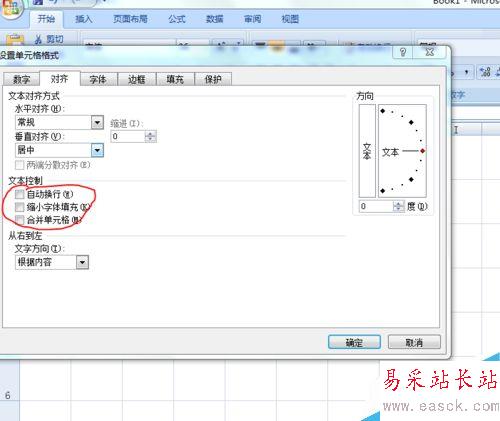Enable the 缩小字体填充 checkbox

[x=19, y=207]
